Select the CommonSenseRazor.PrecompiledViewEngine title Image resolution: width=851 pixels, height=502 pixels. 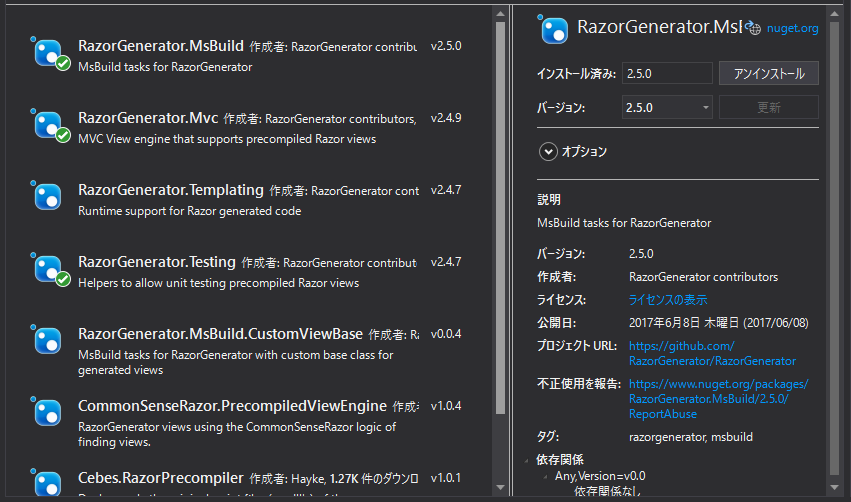(232, 406)
